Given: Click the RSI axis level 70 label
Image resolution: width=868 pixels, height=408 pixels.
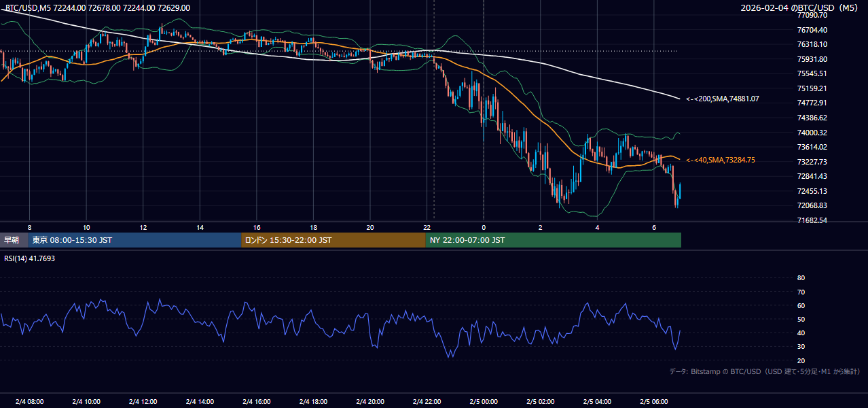Looking at the screenshot, I should (x=801, y=292).
